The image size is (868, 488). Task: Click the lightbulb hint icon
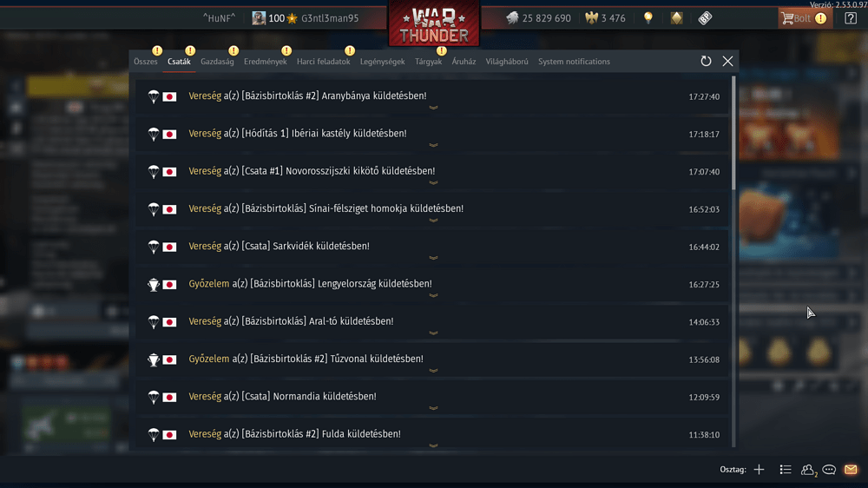(648, 17)
